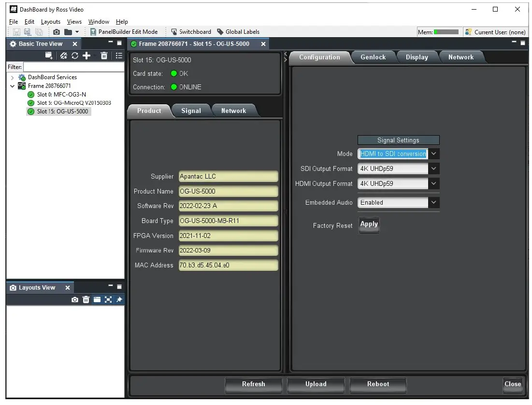Click the Refresh button

254,384
